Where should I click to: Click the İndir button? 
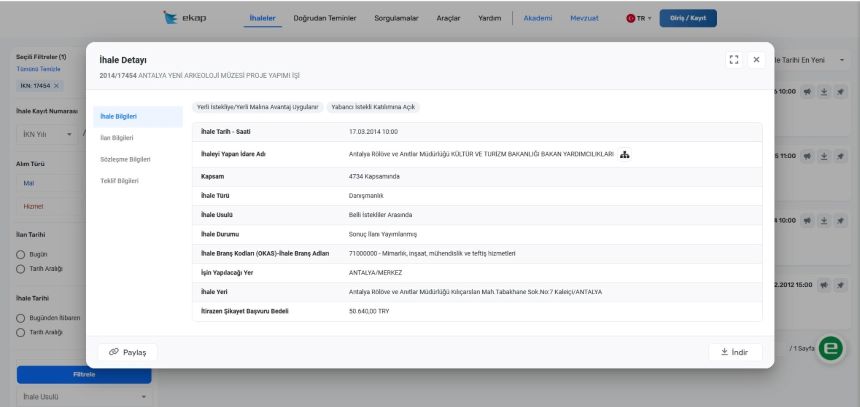pyautogui.click(x=735, y=352)
